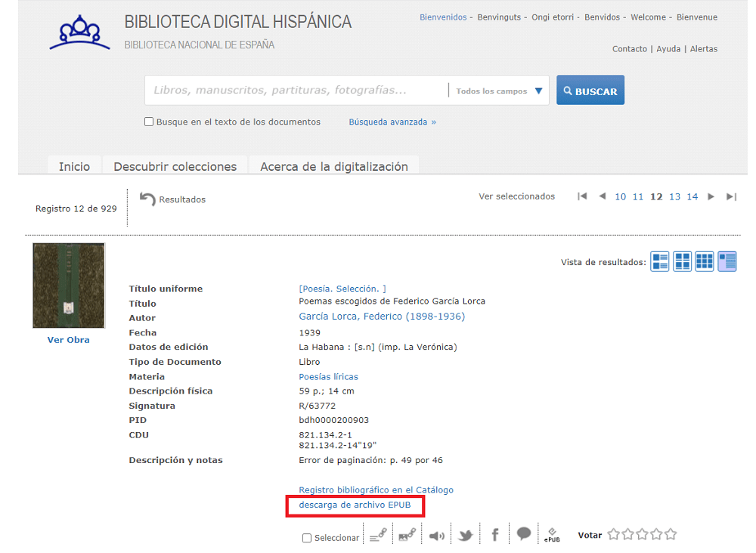Go to record page 10
This screenshot has width=756, height=553.
pos(620,196)
